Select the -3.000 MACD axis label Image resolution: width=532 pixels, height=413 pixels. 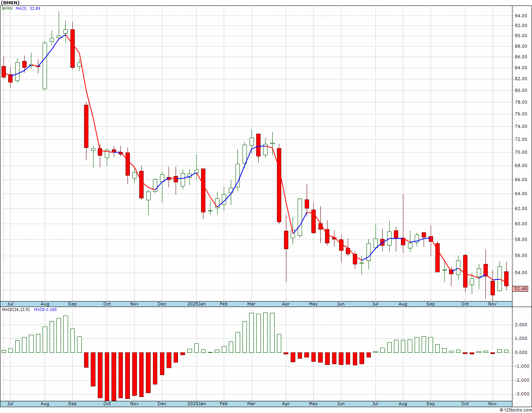(x=521, y=394)
